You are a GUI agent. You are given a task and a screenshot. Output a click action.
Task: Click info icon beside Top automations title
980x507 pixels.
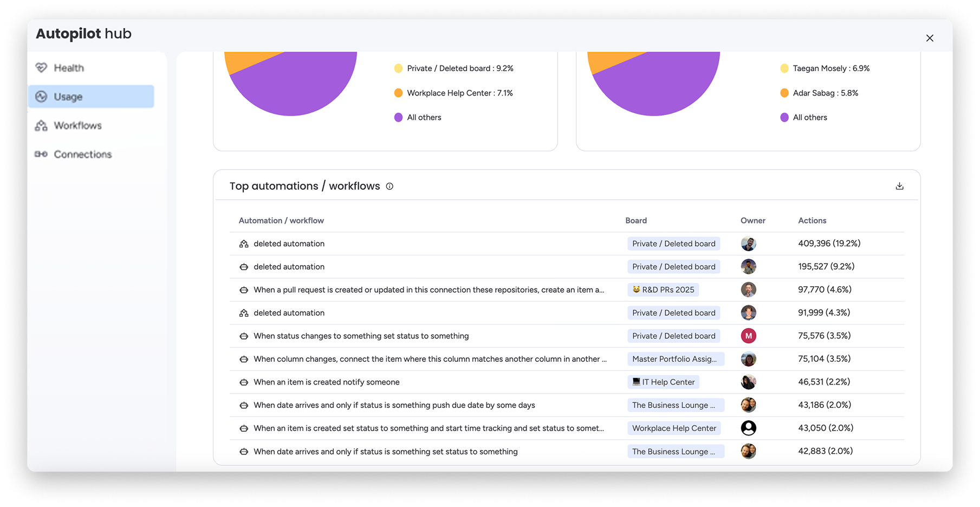(x=390, y=187)
